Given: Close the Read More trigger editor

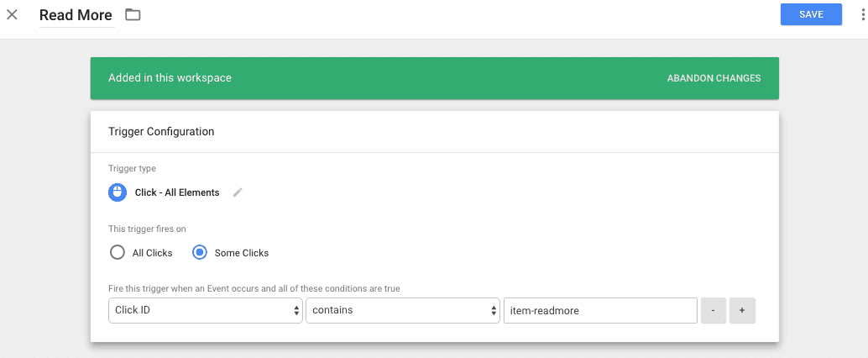Looking at the screenshot, I should tap(12, 14).
